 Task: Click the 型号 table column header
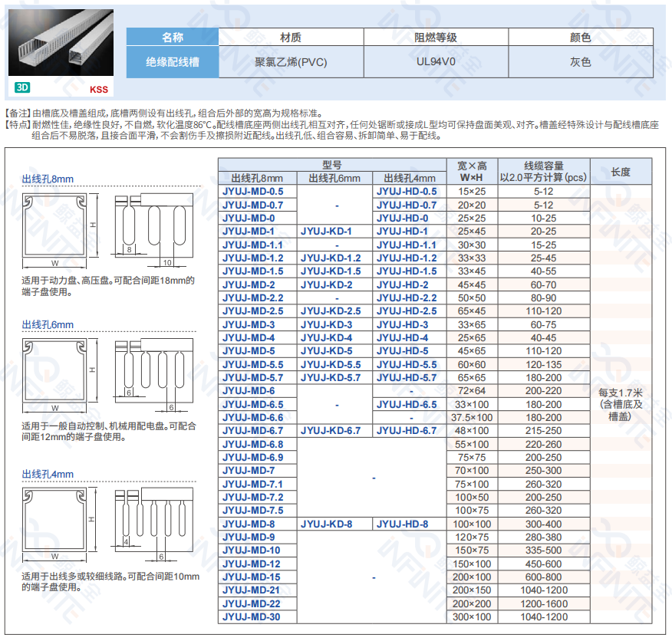click(332, 165)
